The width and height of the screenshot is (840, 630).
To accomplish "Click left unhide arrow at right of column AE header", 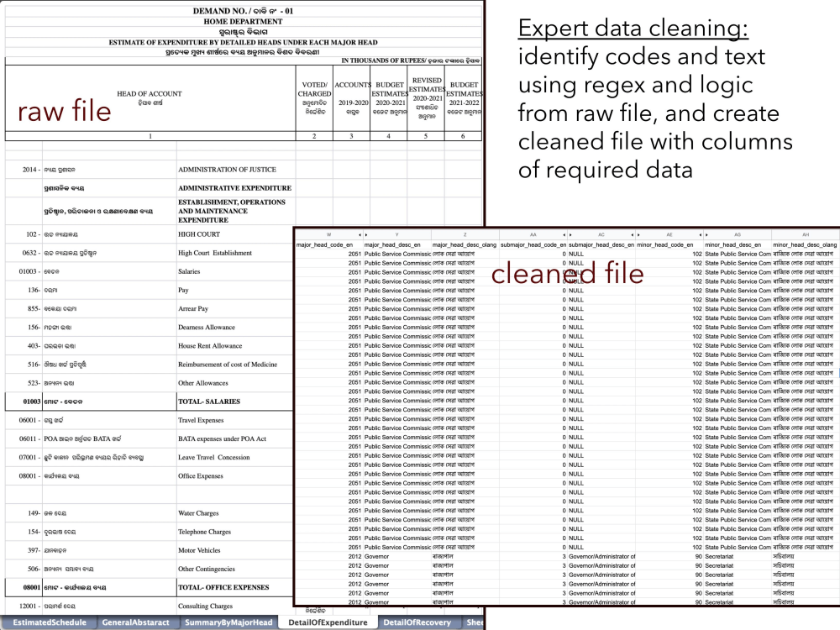I will click(701, 234).
